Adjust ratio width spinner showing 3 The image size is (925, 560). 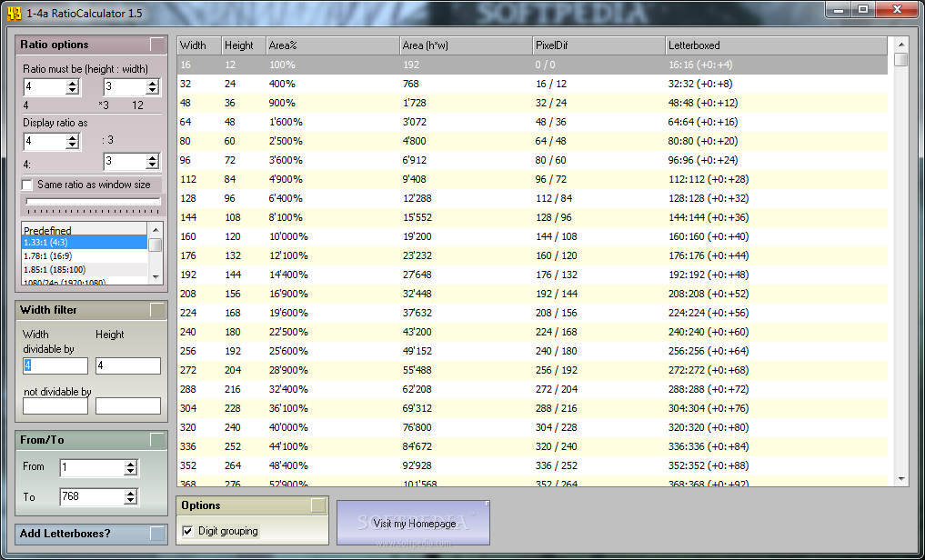click(x=152, y=87)
